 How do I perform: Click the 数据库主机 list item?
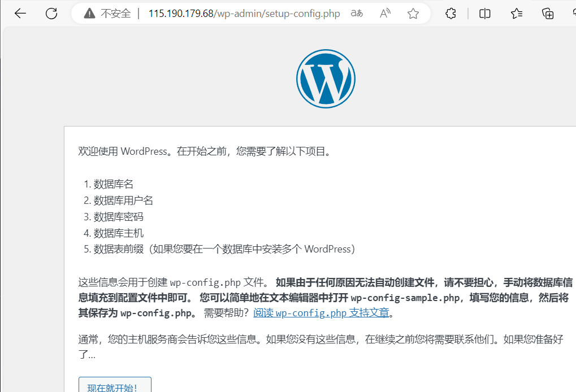pos(118,233)
